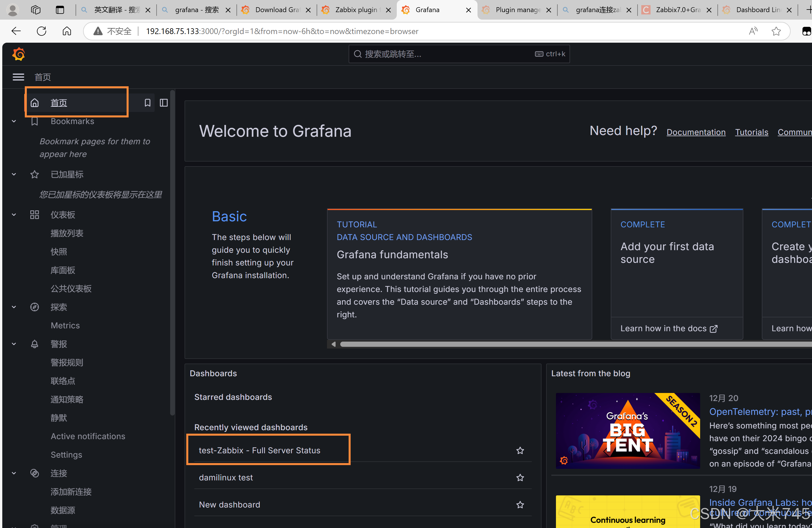Open 静默 in the sidebar
Image resolution: width=812 pixels, height=528 pixels.
59,418
